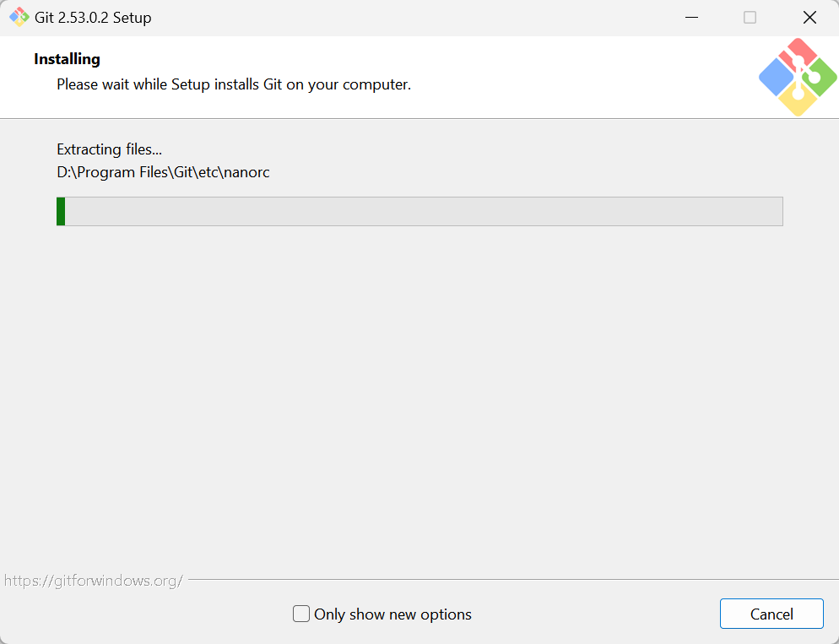Click the blue diamond of the Git logo
The height and width of the screenshot is (644, 839).
click(x=775, y=78)
